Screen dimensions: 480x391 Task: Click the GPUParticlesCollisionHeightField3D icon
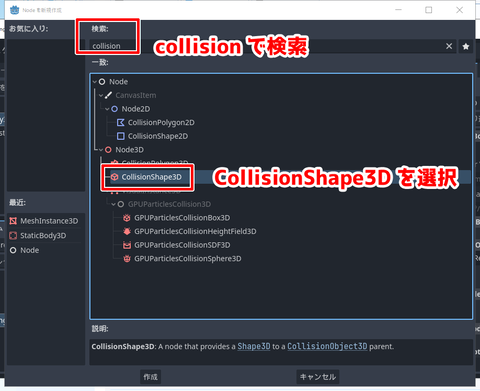pos(127,231)
